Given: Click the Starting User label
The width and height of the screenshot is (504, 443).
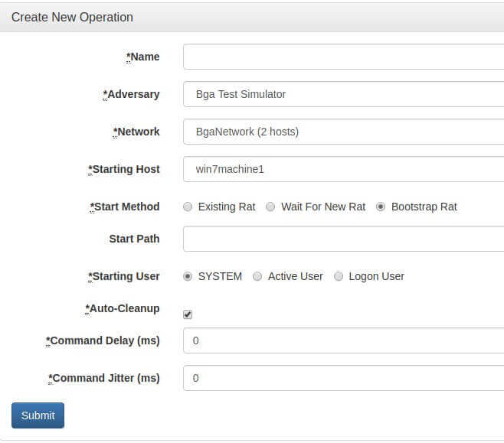Looking at the screenshot, I should (124, 276).
